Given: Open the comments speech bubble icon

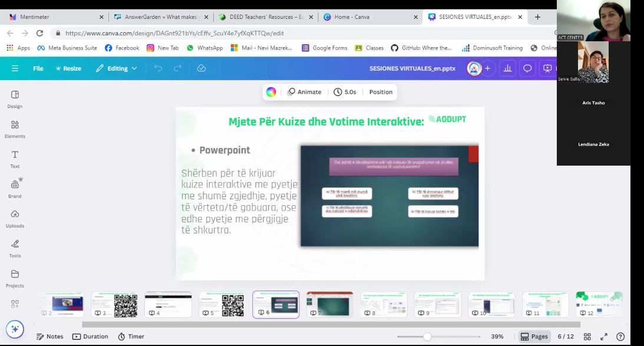Looking at the screenshot, I should click(527, 68).
